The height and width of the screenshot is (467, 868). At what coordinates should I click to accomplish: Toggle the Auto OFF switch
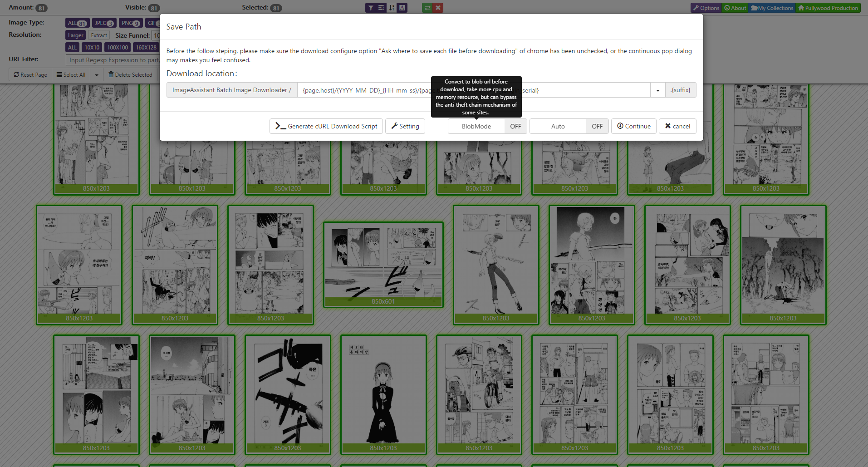(x=569, y=126)
